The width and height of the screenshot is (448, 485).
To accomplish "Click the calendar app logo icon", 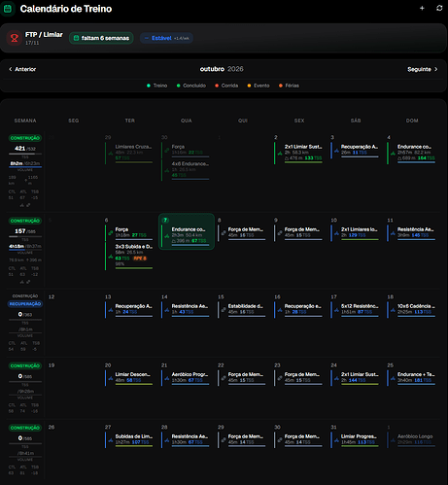I will point(8,9).
